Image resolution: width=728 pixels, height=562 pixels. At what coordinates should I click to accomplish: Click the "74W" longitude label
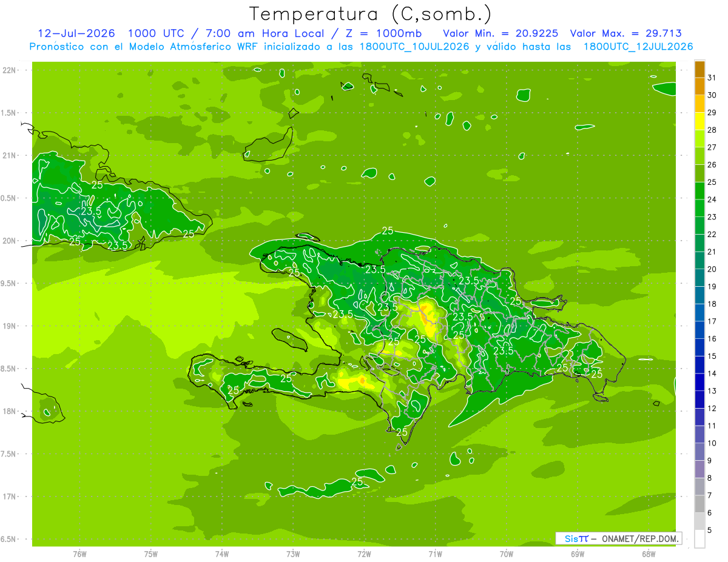pyautogui.click(x=222, y=554)
